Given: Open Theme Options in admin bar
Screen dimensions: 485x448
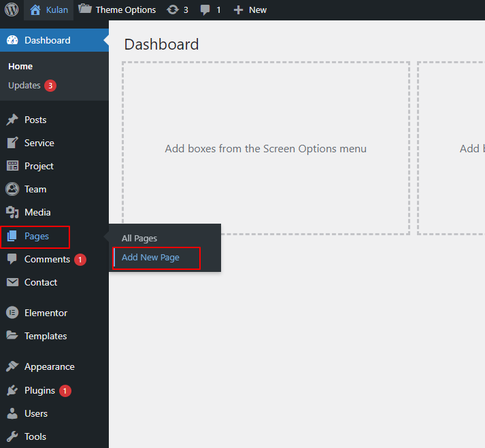Looking at the screenshot, I should click(126, 10).
